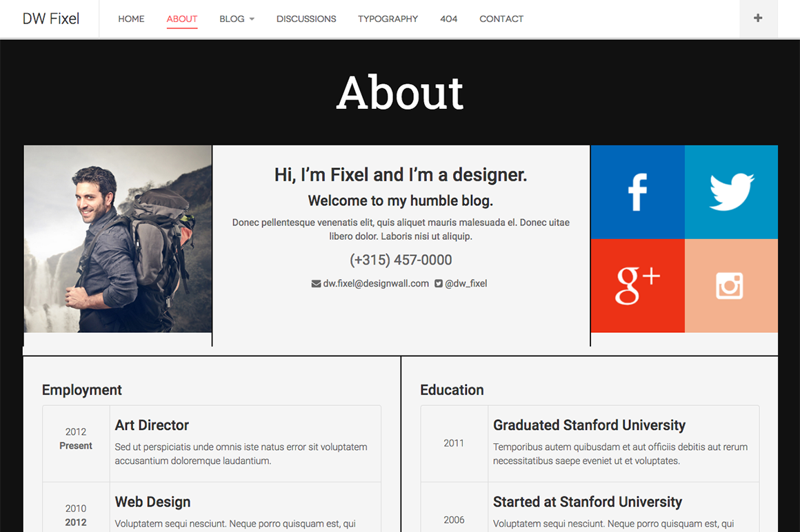Click the plus icon in the header
Screen dimensions: 800x532
[758, 19]
